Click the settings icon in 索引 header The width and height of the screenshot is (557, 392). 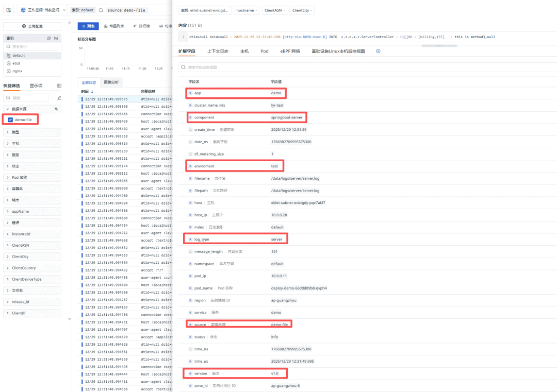56,38
